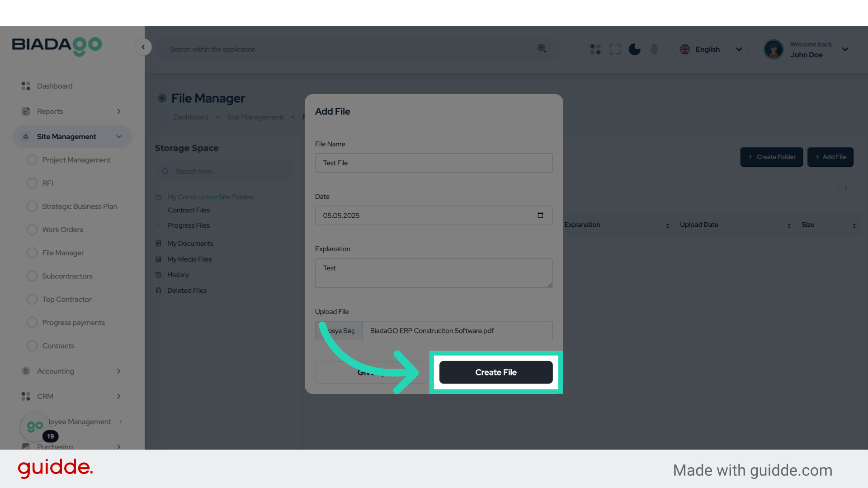
Task: Select the Site Management radio for File Manager
Action: pyautogui.click(x=32, y=253)
